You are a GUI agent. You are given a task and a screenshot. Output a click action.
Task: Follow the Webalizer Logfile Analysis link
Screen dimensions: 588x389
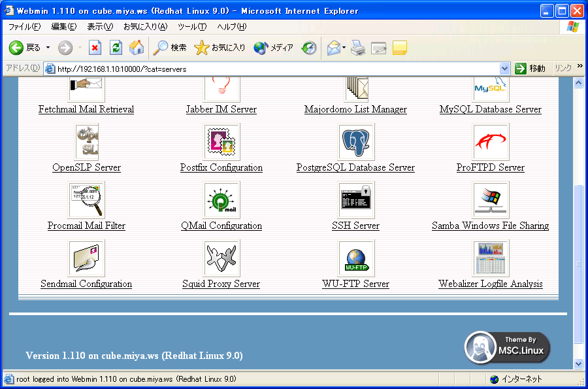tap(491, 284)
